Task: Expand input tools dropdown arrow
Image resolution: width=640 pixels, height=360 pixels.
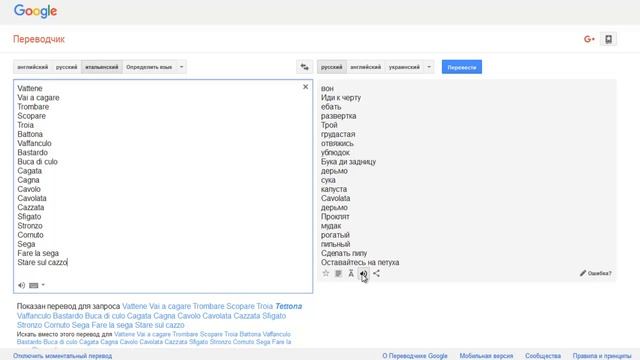Action: pos(43,285)
